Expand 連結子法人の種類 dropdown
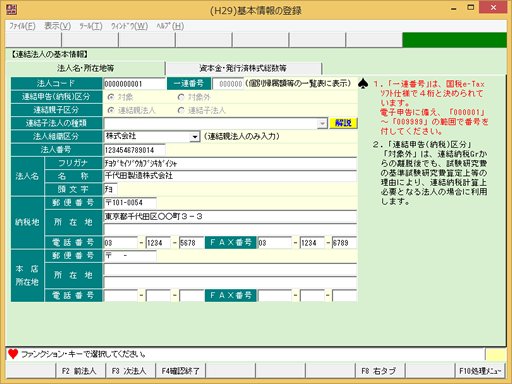Image resolution: width=512 pixels, height=384 pixels. (322, 124)
